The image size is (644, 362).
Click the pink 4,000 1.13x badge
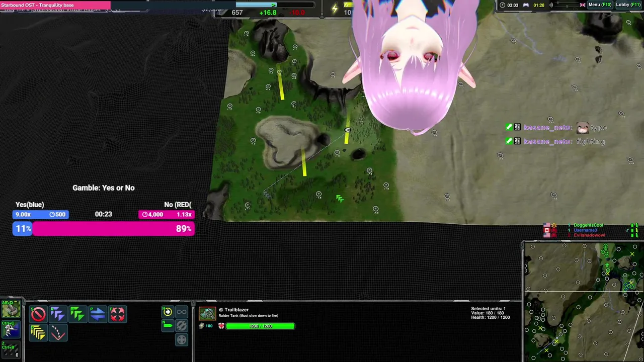(x=167, y=214)
